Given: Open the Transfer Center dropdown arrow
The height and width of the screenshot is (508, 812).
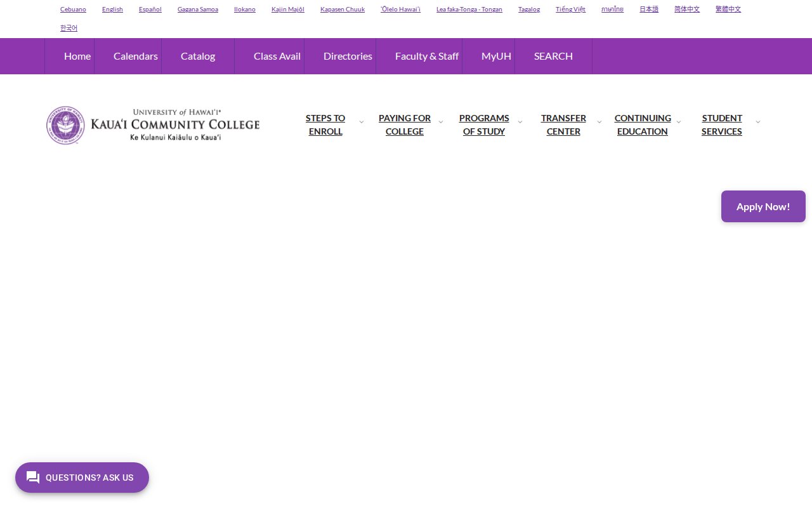Looking at the screenshot, I should (599, 122).
